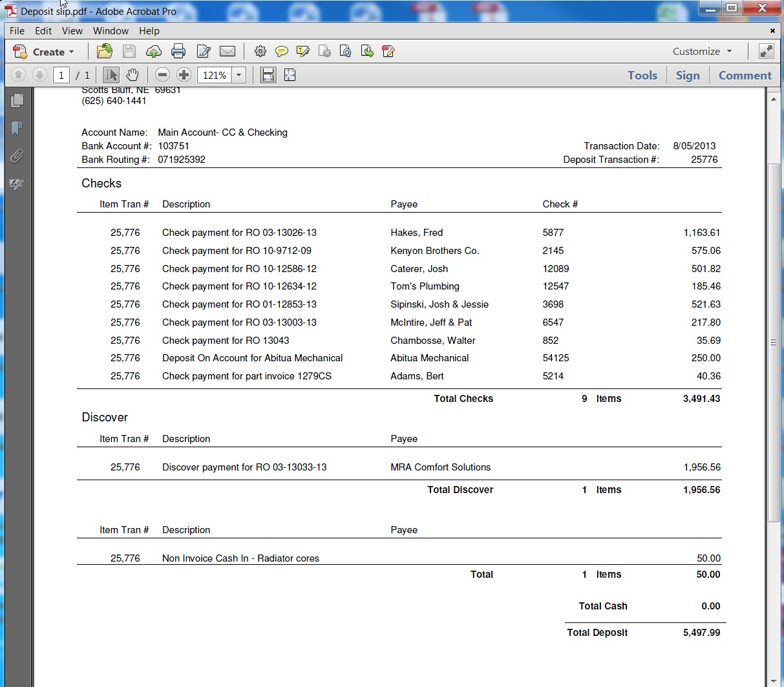Image resolution: width=784 pixels, height=687 pixels.
Task: Click the Rotate Pages icon
Action: 346,51
